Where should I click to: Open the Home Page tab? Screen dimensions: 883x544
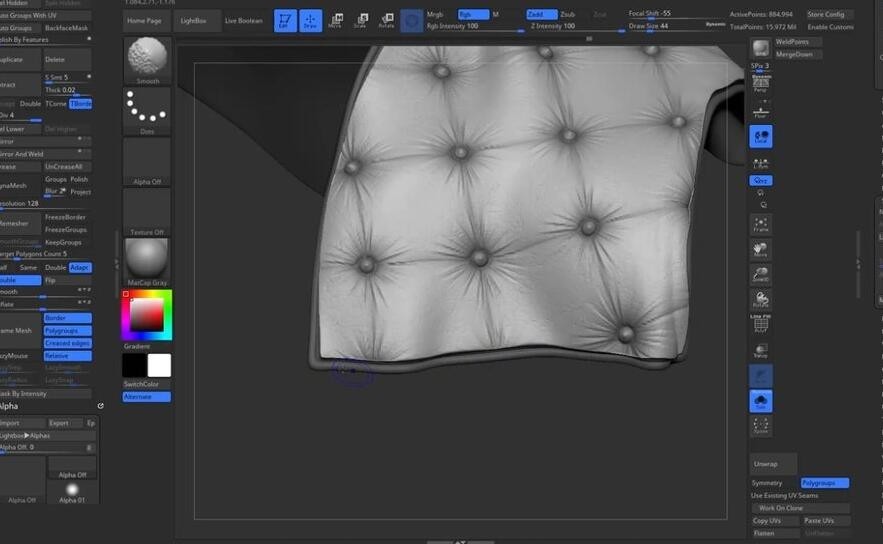144,21
